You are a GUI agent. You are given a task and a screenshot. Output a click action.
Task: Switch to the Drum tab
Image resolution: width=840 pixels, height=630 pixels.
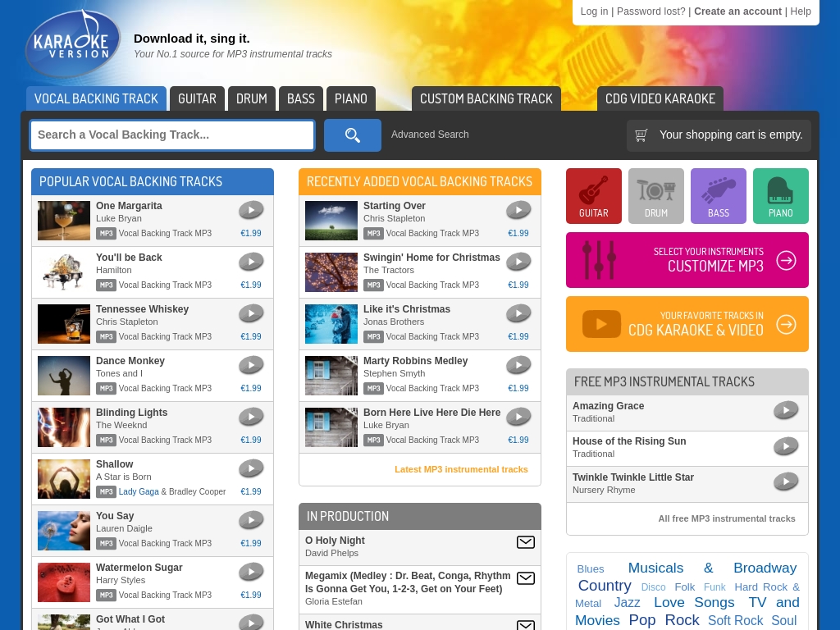click(x=252, y=98)
